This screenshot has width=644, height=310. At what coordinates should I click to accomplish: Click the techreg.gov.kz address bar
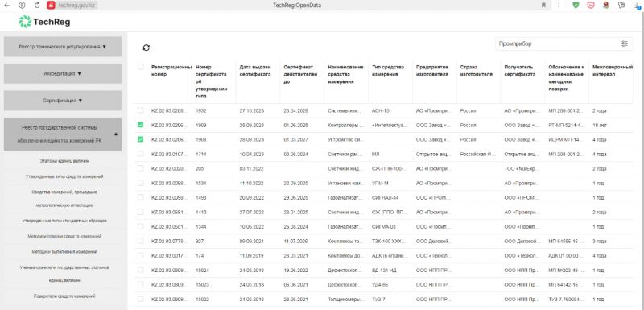point(77,6)
